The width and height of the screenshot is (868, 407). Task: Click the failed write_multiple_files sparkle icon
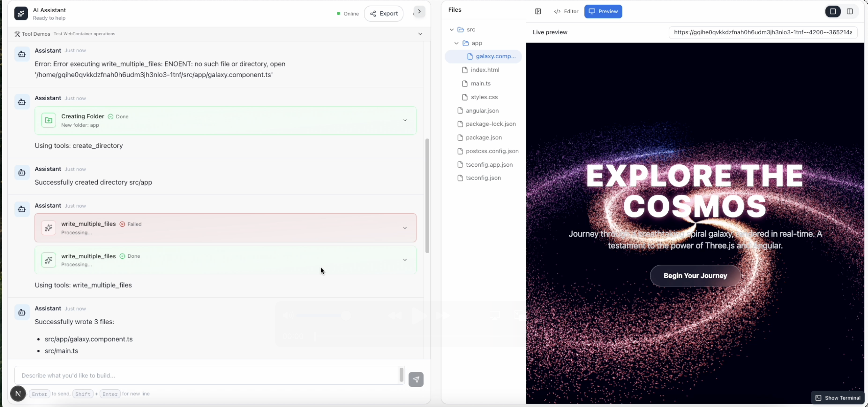click(49, 228)
